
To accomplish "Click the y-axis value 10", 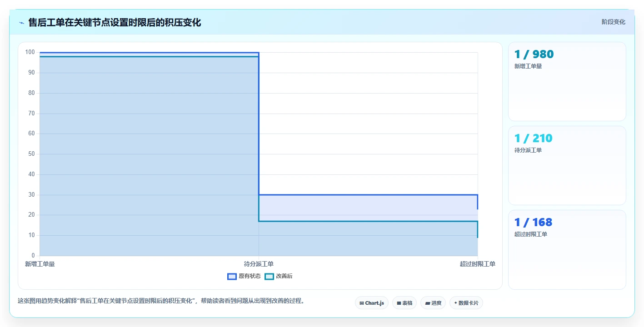I will click(x=31, y=235).
